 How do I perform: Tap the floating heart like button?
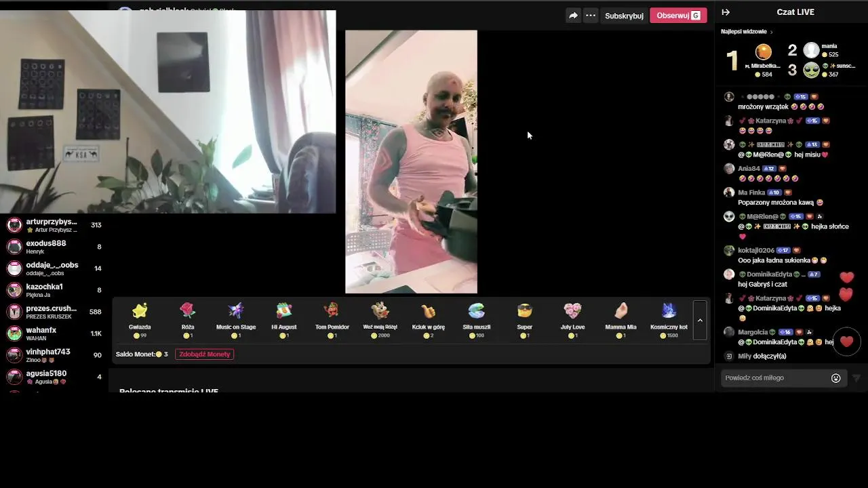[846, 341]
